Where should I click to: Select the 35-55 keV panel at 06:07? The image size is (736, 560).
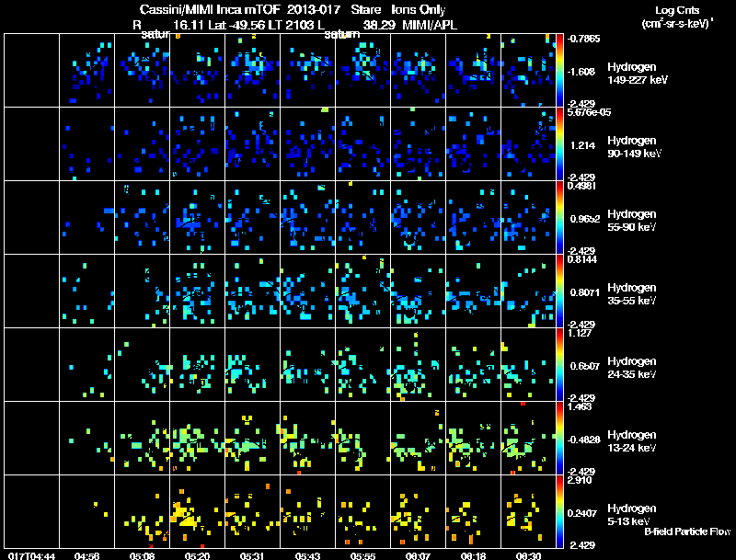click(419, 291)
